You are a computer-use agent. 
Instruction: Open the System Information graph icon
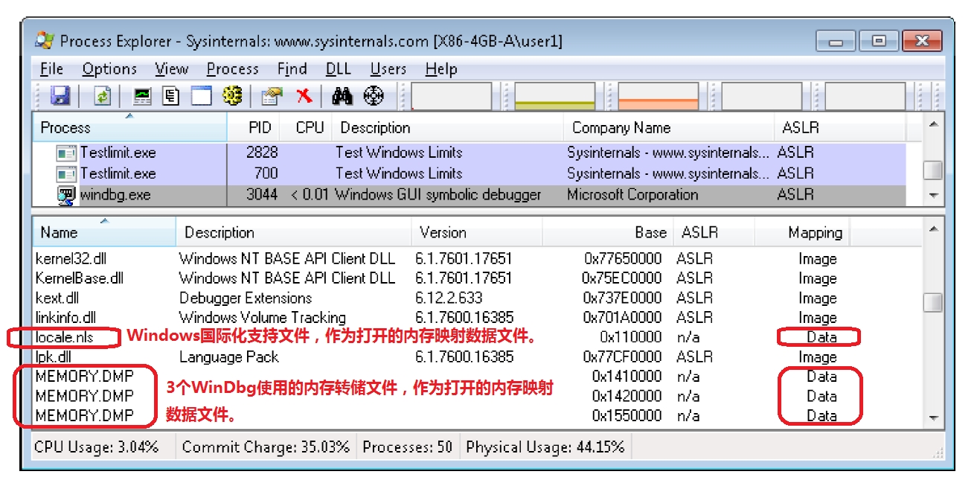pos(142,96)
